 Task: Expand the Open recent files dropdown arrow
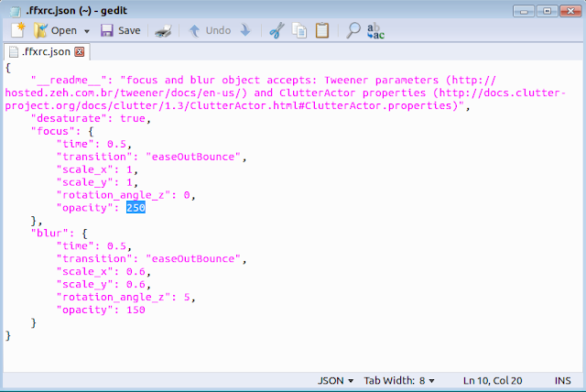point(87,31)
